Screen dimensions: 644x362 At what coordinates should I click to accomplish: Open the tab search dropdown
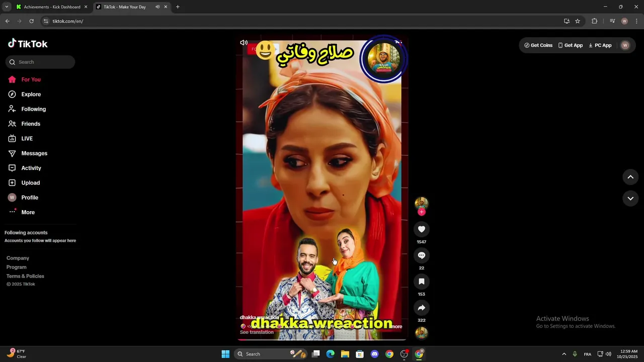pyautogui.click(x=7, y=7)
